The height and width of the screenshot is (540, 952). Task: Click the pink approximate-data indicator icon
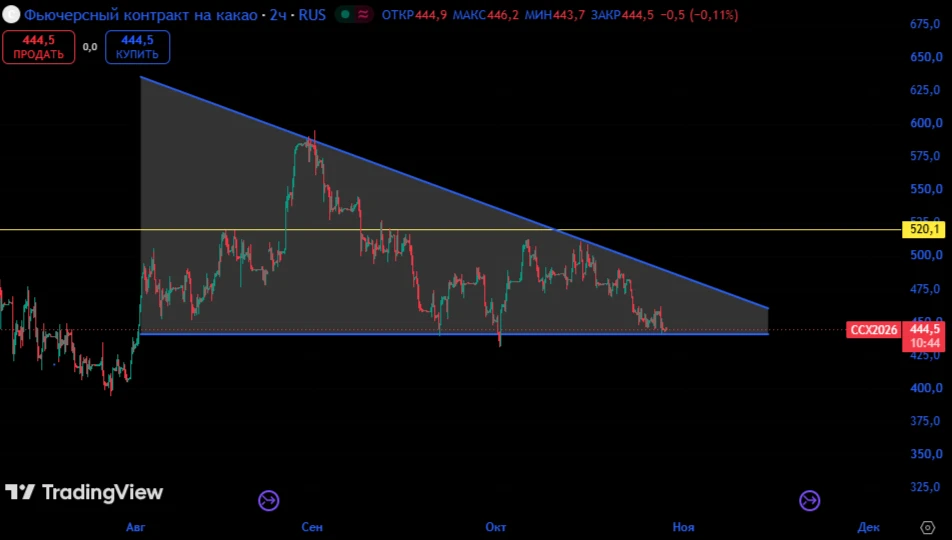364,14
